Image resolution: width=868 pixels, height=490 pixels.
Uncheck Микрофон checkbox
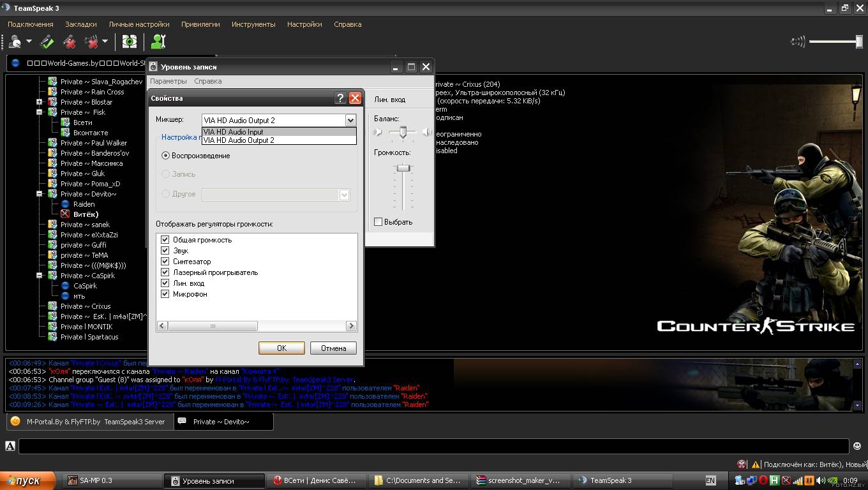pos(165,294)
